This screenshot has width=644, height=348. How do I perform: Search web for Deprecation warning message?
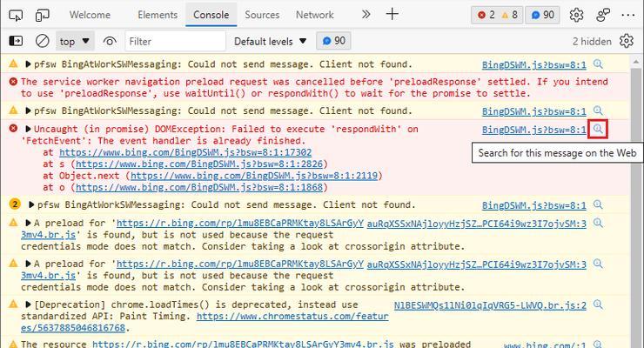point(598,304)
